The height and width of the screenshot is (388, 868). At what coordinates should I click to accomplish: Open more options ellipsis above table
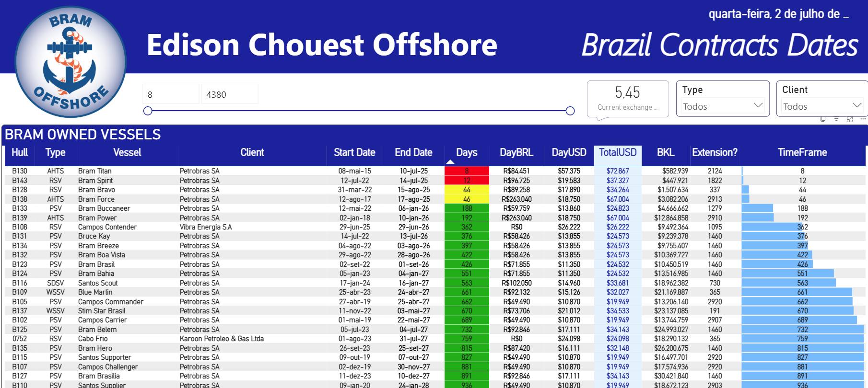click(x=863, y=119)
